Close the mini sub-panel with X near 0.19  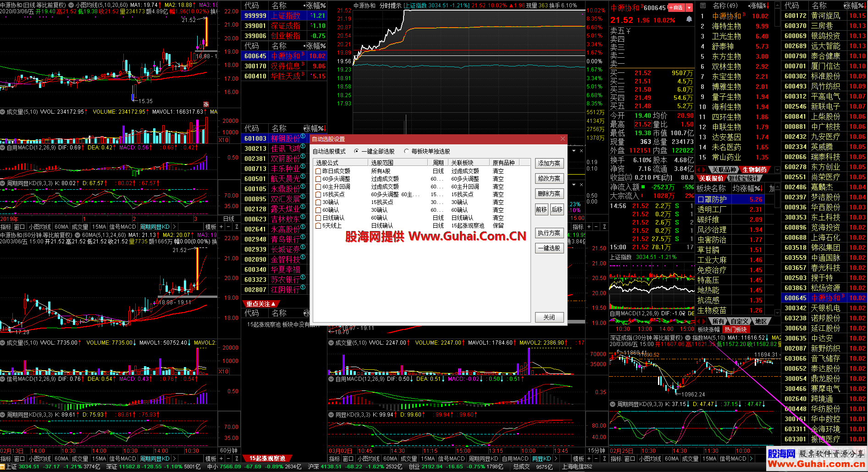581,151
